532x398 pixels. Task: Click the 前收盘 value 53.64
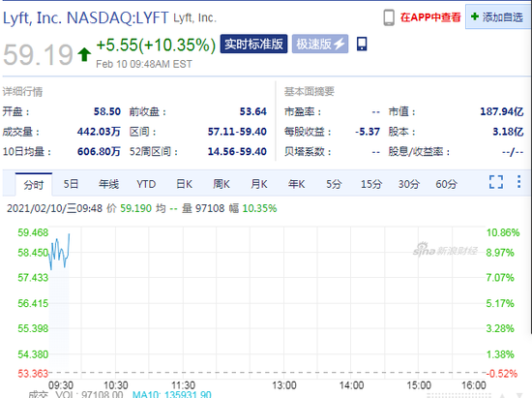pyautogui.click(x=253, y=111)
